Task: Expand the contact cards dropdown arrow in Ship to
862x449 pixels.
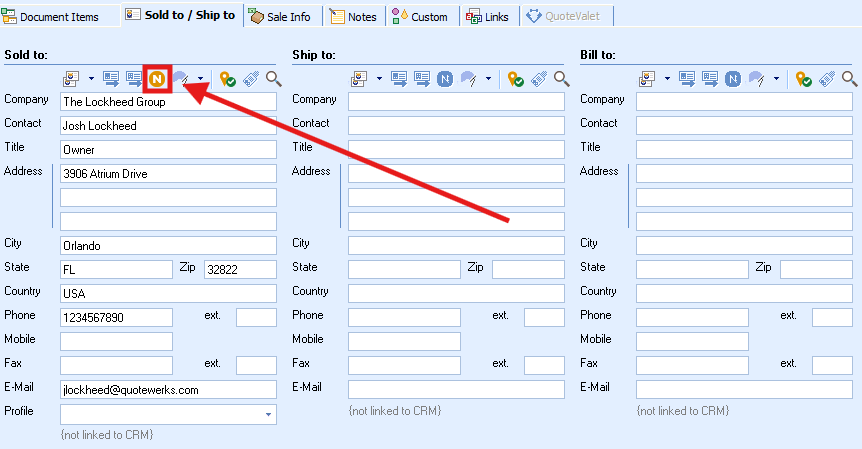Action: coord(379,79)
